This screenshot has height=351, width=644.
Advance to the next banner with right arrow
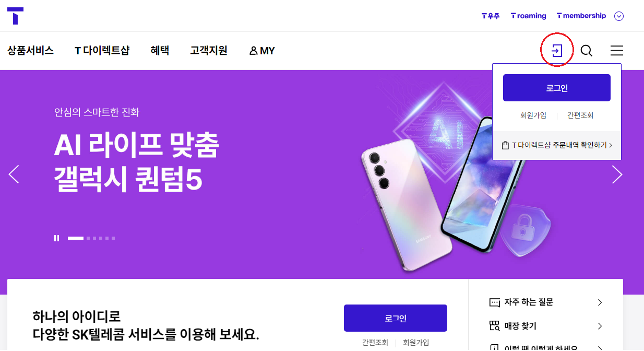point(617,174)
